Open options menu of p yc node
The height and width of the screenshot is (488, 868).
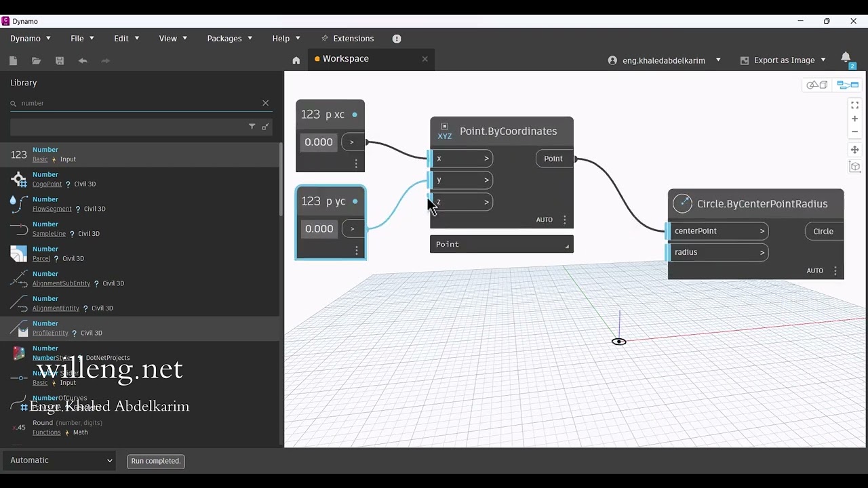[x=357, y=250]
